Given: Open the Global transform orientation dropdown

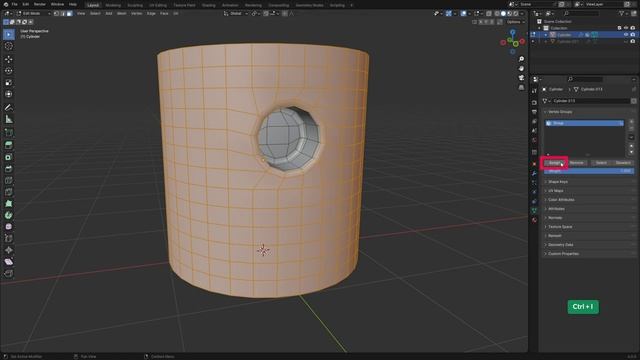Looking at the screenshot, I should (236, 13).
